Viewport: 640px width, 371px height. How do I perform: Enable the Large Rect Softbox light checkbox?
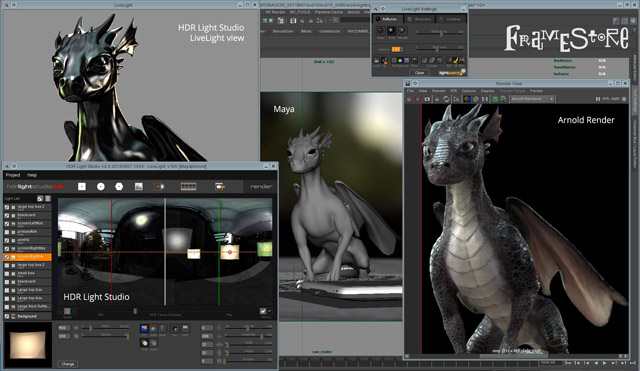tap(7, 307)
